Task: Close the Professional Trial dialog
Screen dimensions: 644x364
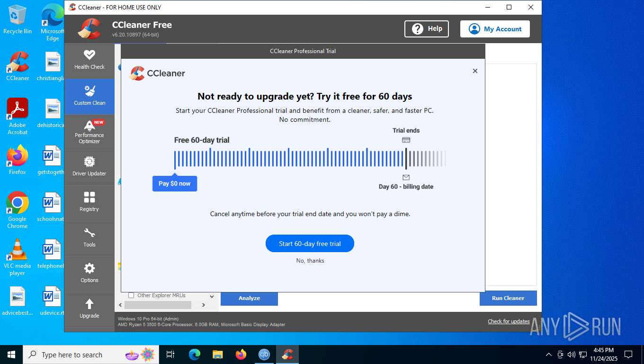Action: (475, 71)
